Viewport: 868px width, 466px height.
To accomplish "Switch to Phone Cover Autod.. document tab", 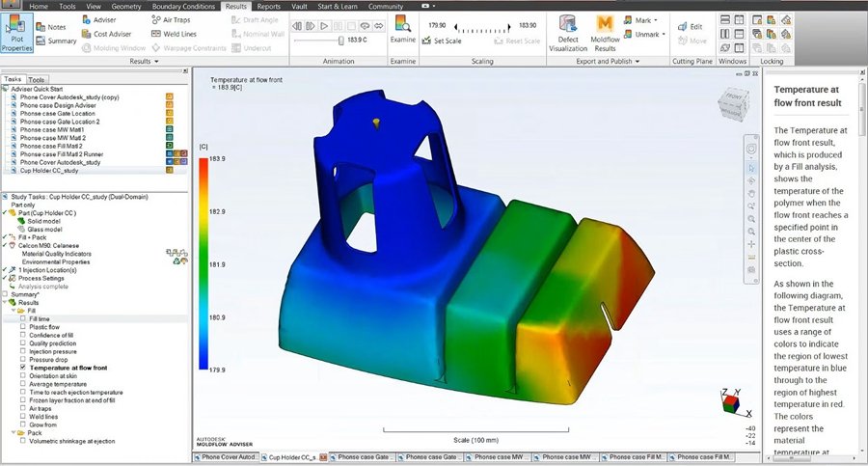I will 226,457.
